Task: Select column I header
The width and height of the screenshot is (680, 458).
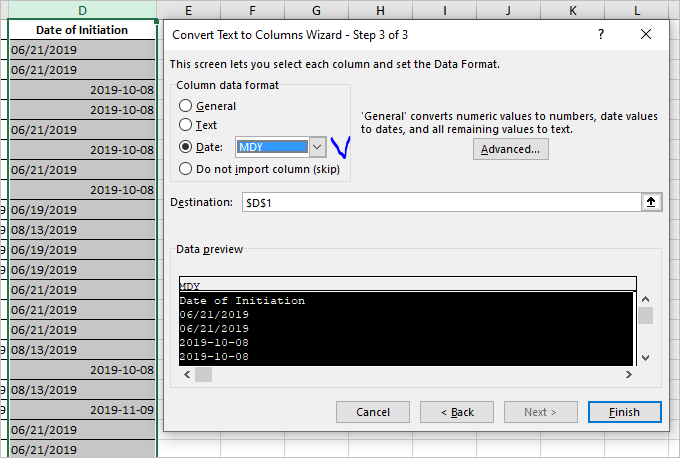Action: point(445,10)
